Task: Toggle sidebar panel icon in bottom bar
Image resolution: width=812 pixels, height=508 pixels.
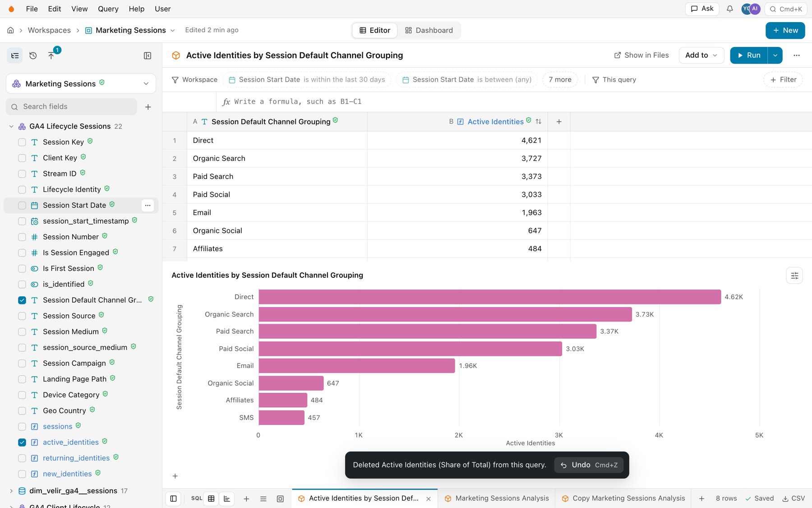Action: [173, 499]
